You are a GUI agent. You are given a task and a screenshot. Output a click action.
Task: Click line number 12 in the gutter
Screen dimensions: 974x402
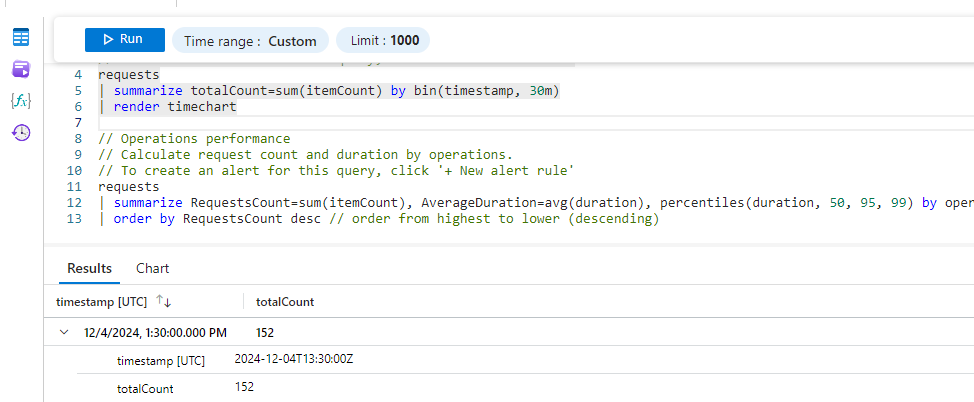pyautogui.click(x=74, y=203)
